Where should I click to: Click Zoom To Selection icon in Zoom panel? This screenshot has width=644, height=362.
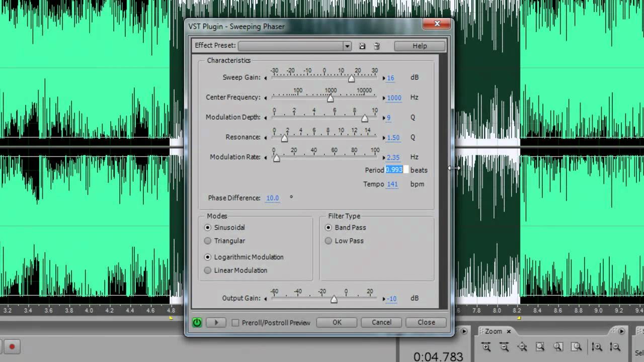tap(540, 346)
